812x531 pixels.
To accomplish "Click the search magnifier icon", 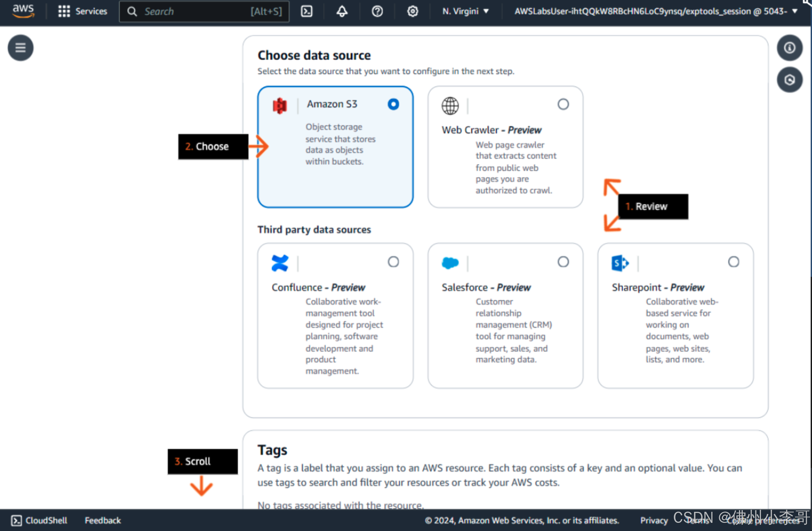I will pyautogui.click(x=132, y=12).
